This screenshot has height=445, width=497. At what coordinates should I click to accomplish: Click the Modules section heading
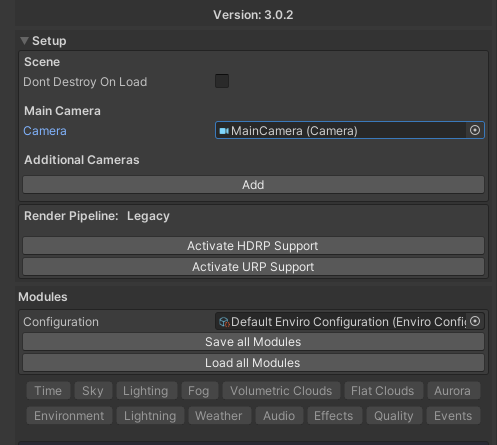(43, 297)
